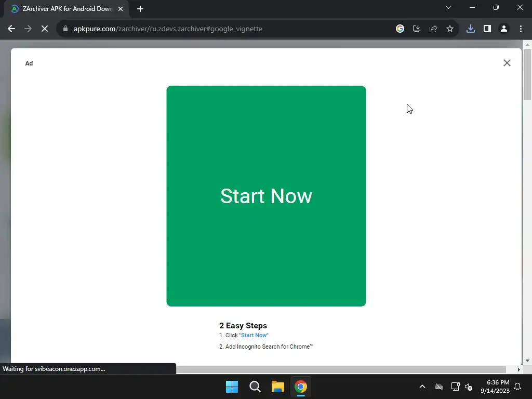Share this page icon
Screen dimensions: 532x399
pyautogui.click(x=433, y=29)
